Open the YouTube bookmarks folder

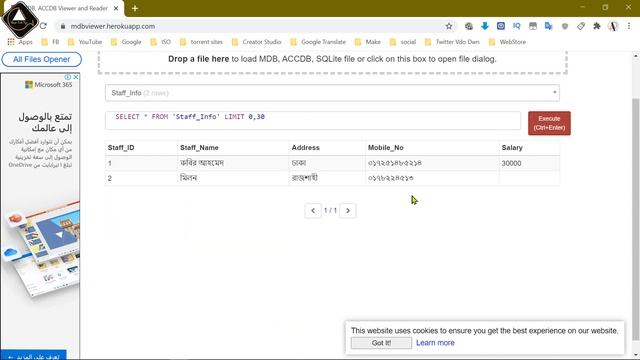[85, 42]
